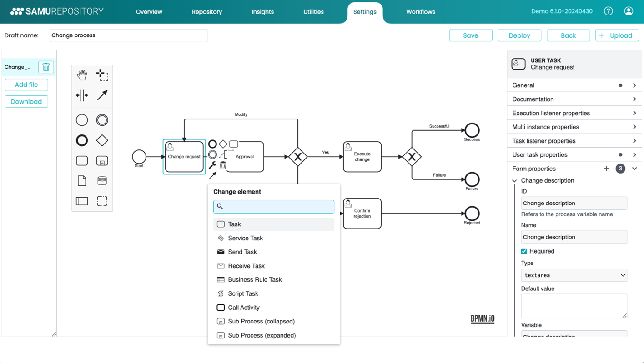Viewport: 644px width, 363px height.
Task: Create an exclusive gateway from palette diamond
Action: point(102,140)
